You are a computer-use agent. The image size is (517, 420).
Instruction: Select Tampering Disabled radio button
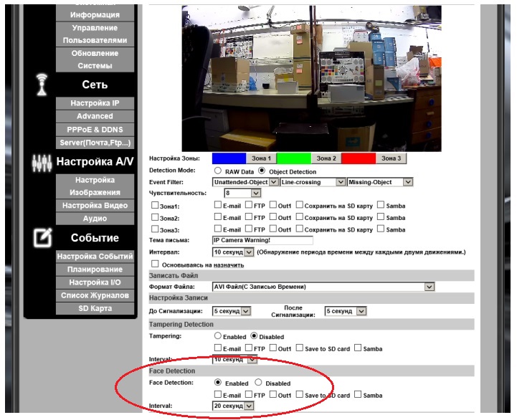(x=254, y=336)
